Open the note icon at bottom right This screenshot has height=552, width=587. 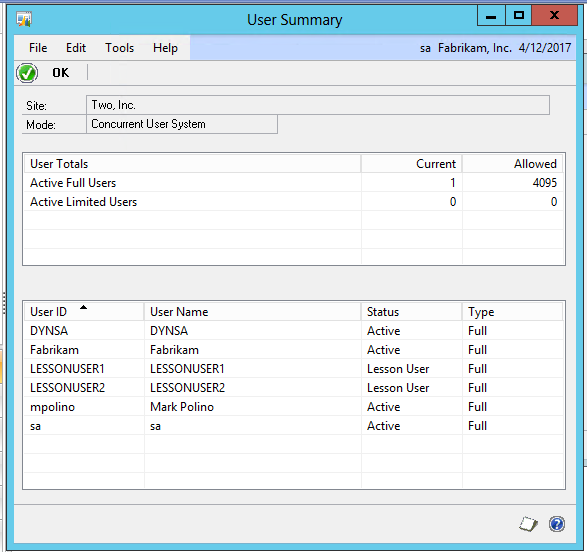[528, 524]
